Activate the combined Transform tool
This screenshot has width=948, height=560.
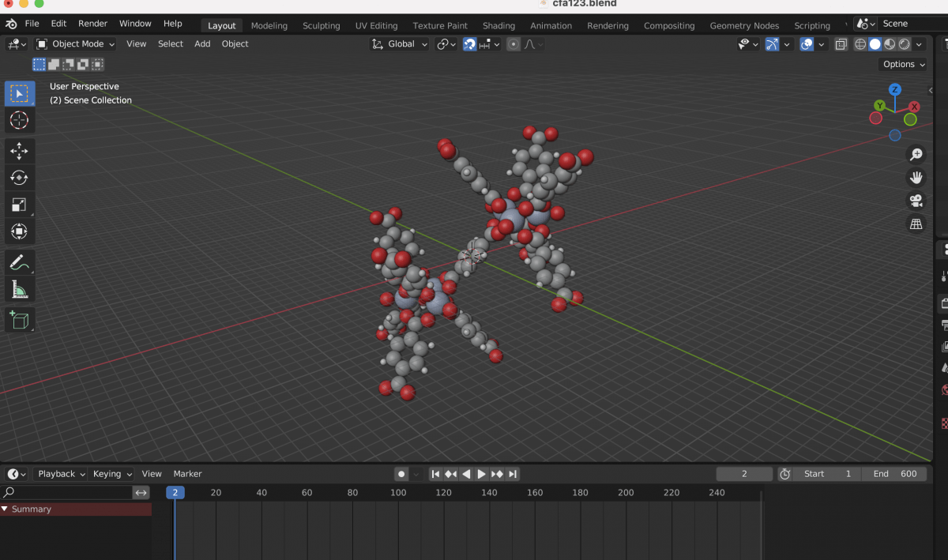coord(20,231)
